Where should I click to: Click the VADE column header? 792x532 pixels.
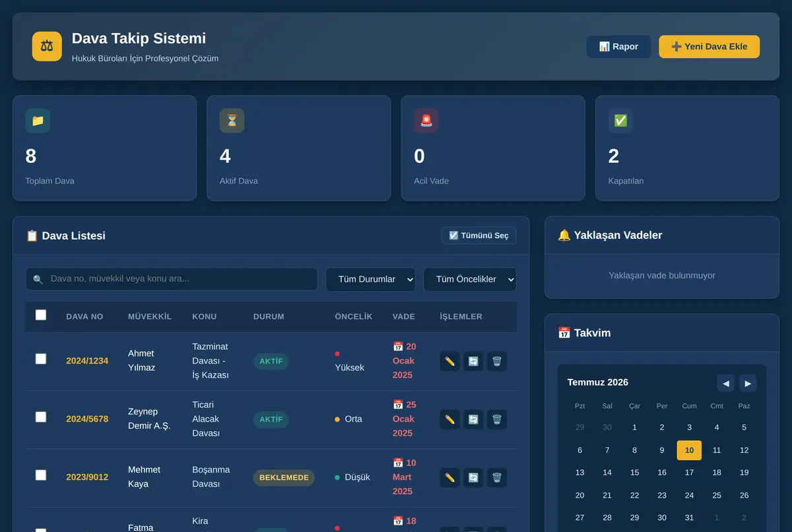tap(404, 317)
